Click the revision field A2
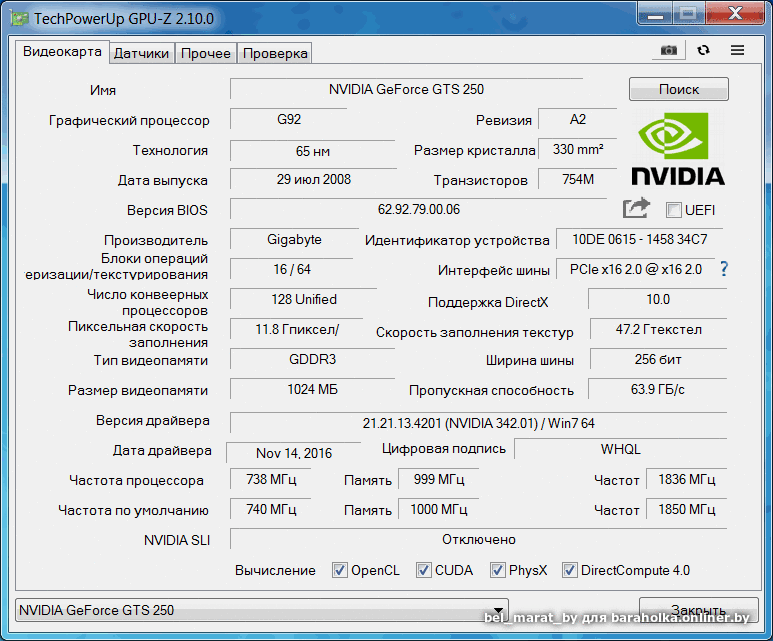The height and width of the screenshot is (641, 773). (577, 119)
